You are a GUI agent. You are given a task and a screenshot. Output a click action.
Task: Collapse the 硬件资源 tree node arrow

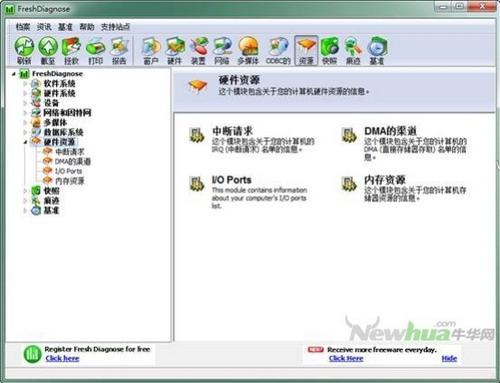point(25,142)
